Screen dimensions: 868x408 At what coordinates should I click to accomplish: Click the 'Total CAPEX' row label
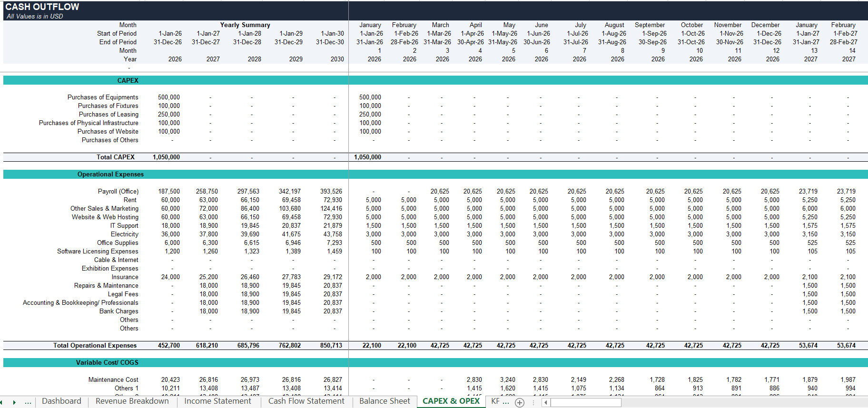(116, 157)
